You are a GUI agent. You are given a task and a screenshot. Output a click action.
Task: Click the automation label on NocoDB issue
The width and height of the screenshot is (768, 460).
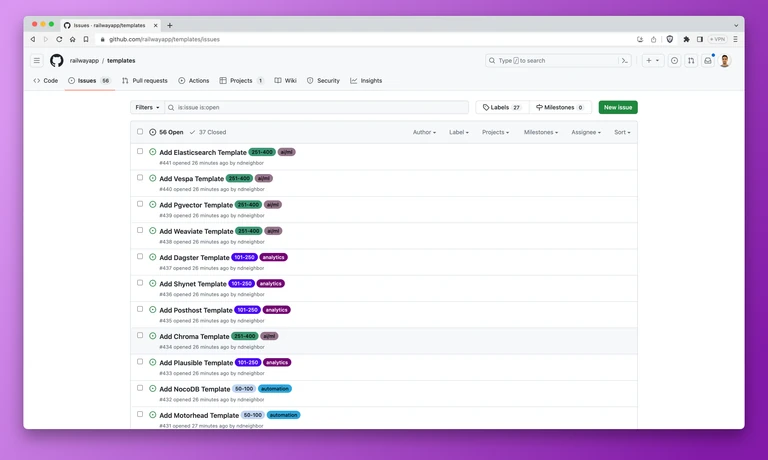click(x=275, y=389)
